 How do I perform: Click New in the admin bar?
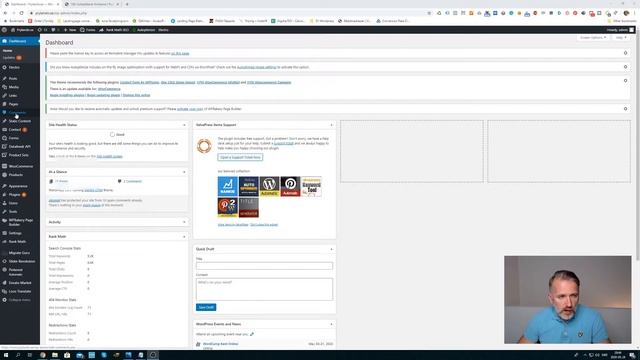(70, 30)
